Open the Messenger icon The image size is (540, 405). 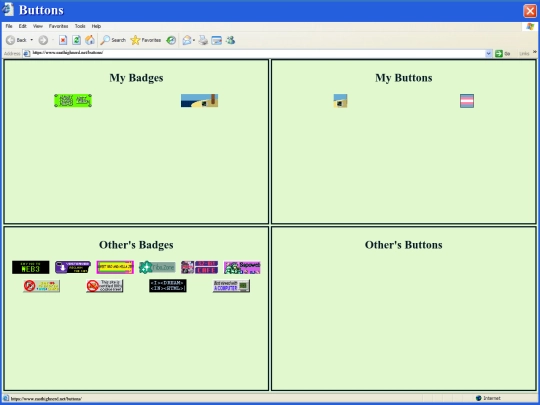coord(230,40)
